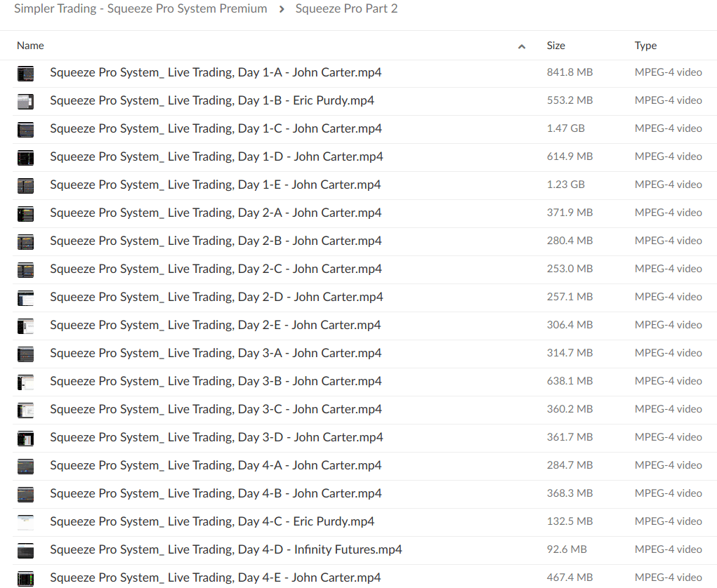Click the Day 4-D Infinity Futures file icon

[x=25, y=550]
